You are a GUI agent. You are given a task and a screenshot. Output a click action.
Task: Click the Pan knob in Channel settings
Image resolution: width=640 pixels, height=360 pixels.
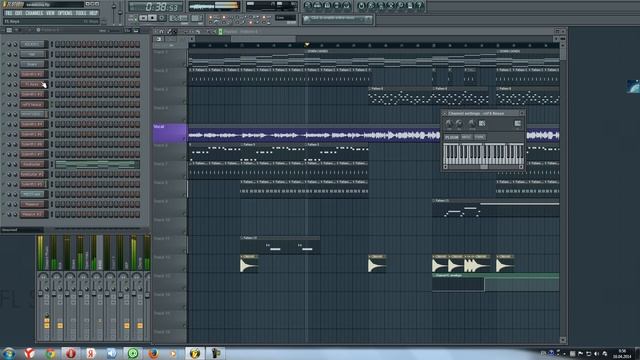(449, 123)
